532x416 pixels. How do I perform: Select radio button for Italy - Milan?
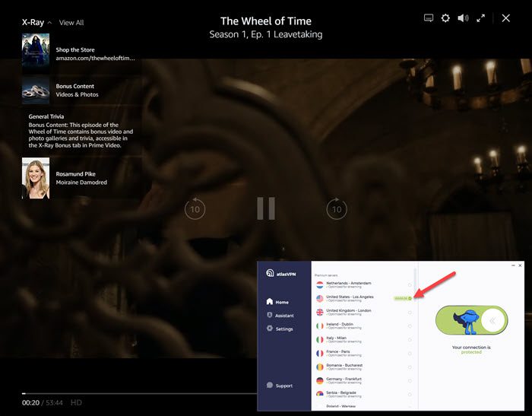coord(410,340)
